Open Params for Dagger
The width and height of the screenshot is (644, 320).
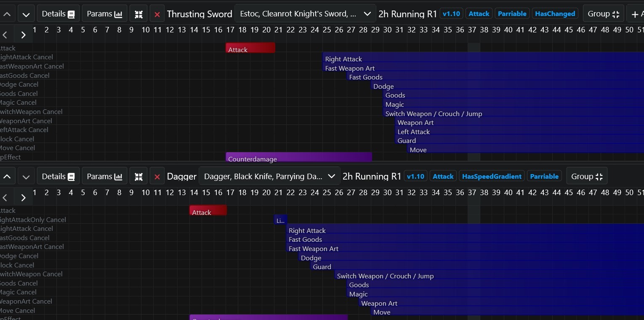pos(104,177)
